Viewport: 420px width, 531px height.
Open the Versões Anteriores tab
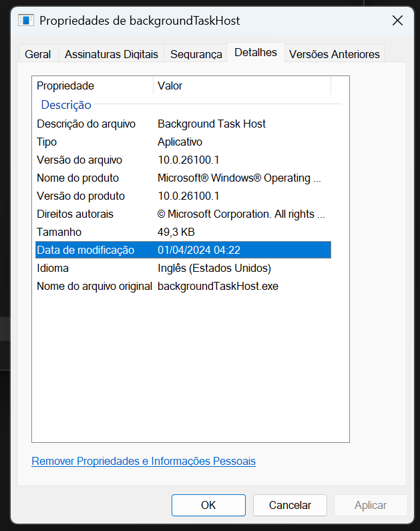(335, 54)
